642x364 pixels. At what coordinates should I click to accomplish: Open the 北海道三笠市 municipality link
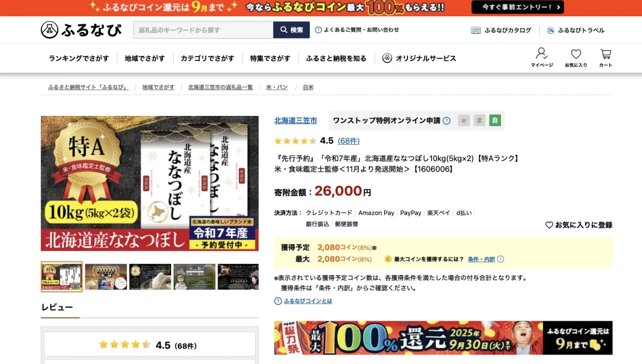(295, 121)
